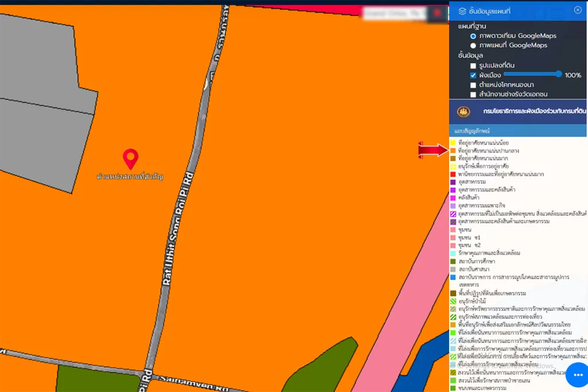Uncheck the ผังเมือง layer checkbox
This screenshot has width=588, height=392.
click(x=473, y=75)
